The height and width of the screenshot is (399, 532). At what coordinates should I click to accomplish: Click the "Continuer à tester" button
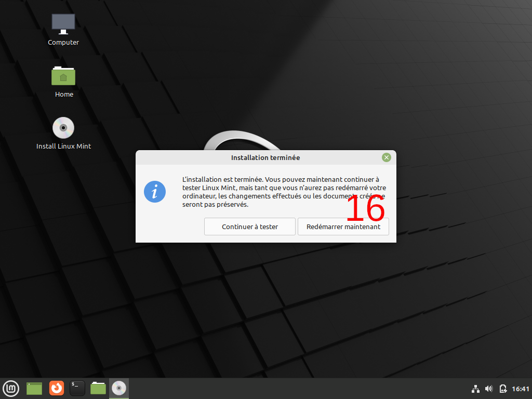249,227
